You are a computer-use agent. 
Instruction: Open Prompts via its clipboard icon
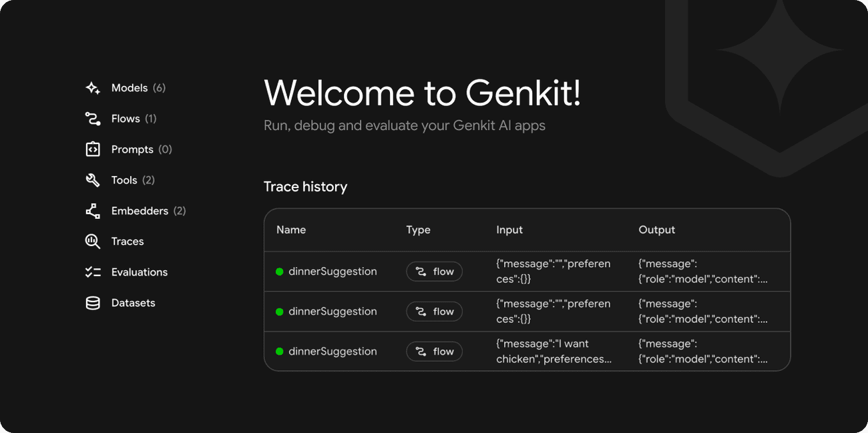[x=91, y=149]
